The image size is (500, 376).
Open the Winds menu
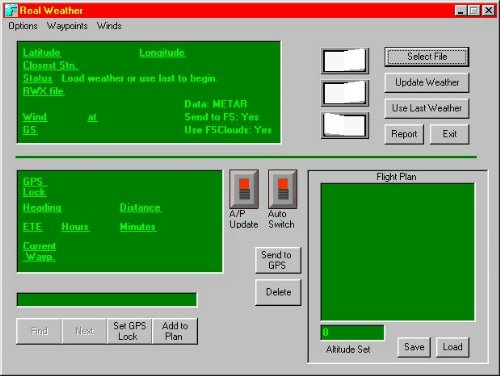coord(109,26)
